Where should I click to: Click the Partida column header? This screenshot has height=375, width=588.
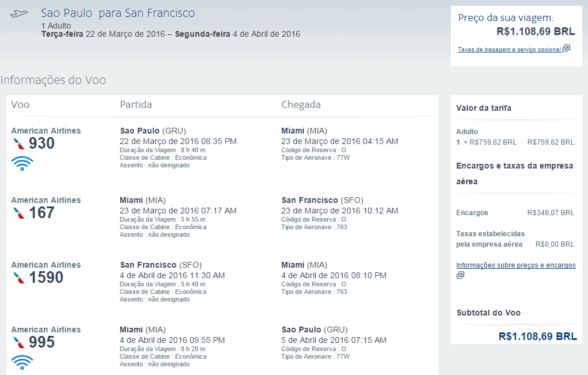(136, 104)
